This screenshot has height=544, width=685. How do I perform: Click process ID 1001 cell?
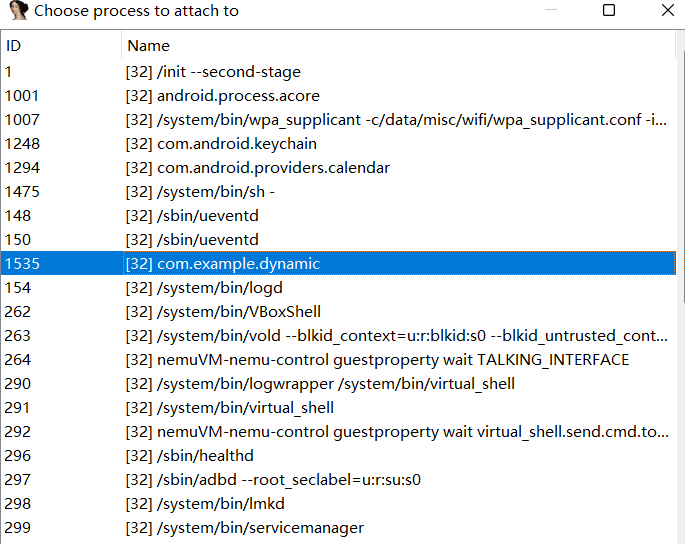pyautogui.click(x=22, y=96)
